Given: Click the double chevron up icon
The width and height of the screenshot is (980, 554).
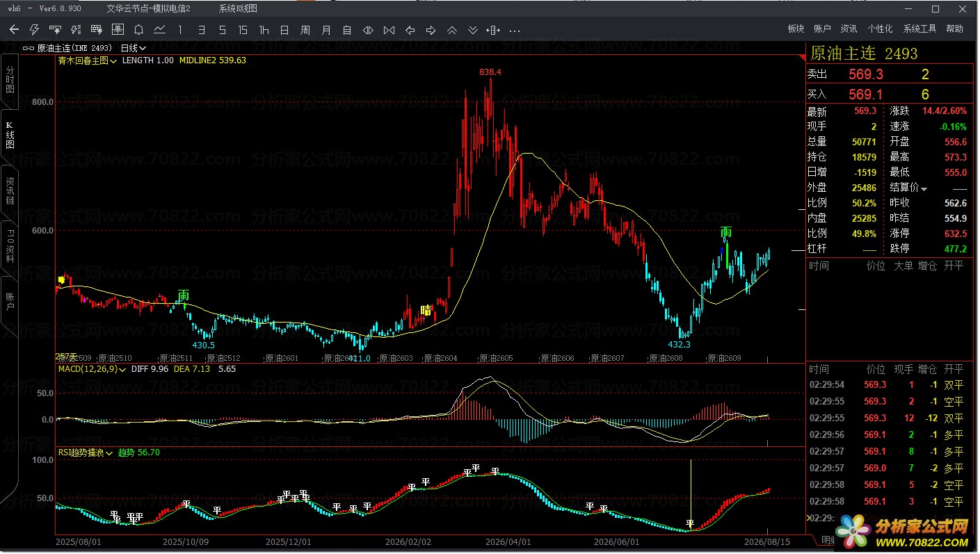Looking at the screenshot, I should point(451,30).
